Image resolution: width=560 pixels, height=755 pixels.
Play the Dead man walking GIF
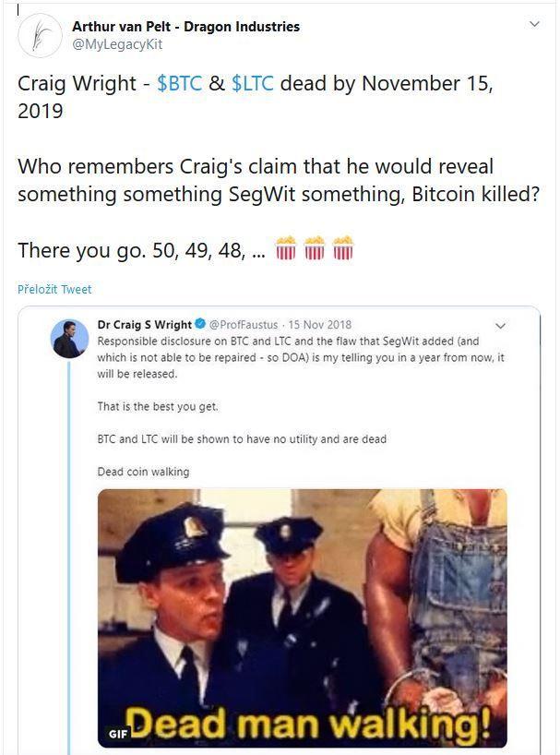(x=303, y=617)
